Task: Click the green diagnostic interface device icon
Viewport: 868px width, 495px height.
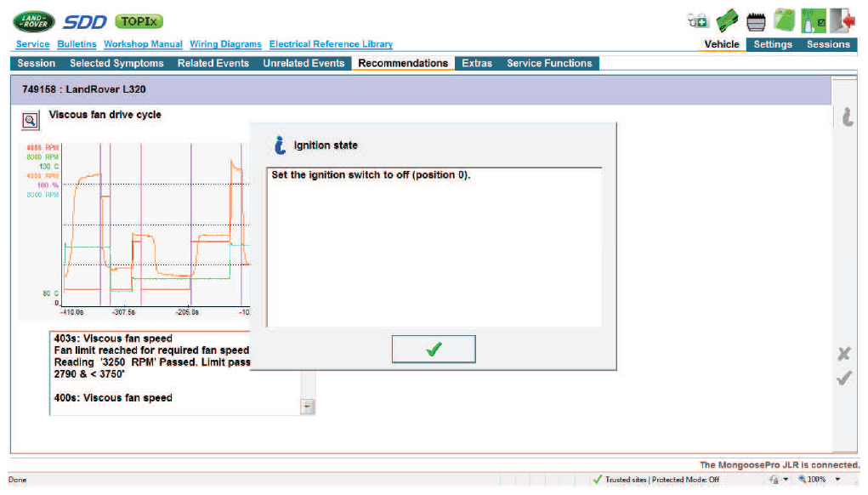Action: coord(727,21)
